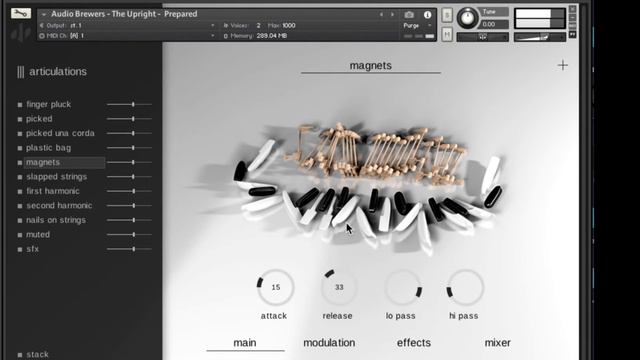Enable the sfx articulation square
The width and height of the screenshot is (640, 360).
[20, 249]
